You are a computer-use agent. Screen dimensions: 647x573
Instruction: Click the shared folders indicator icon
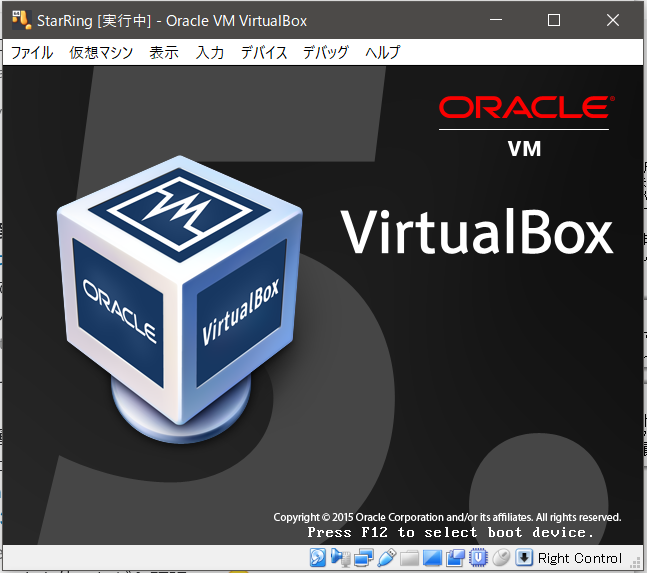pyautogui.click(x=409, y=557)
